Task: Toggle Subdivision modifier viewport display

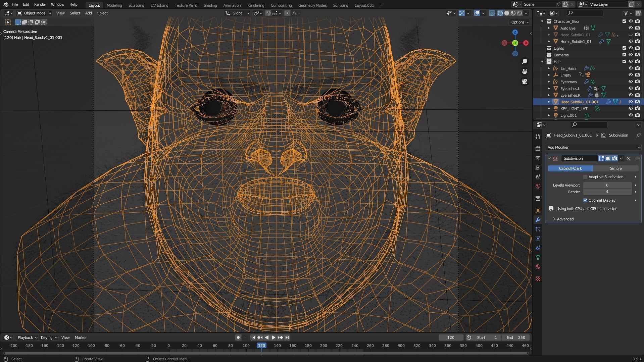Action: click(x=608, y=158)
